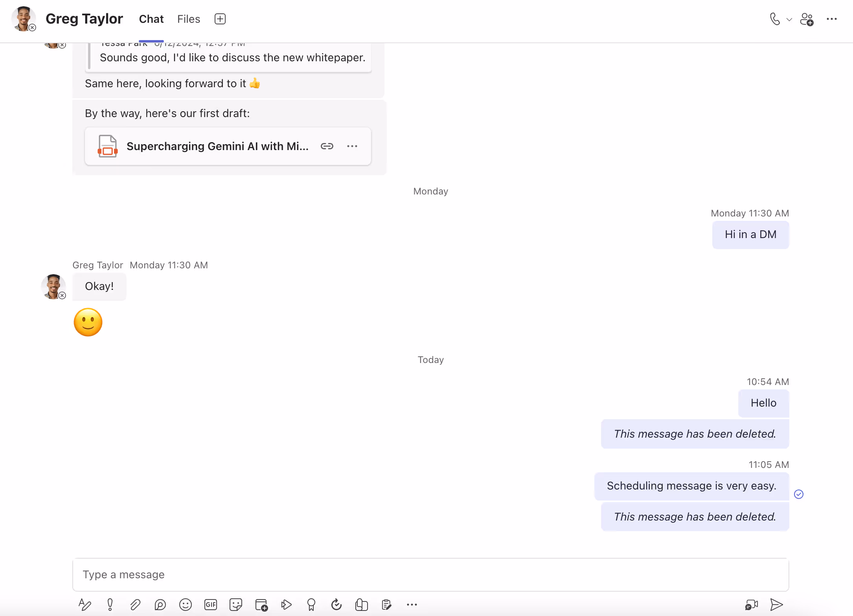853x616 pixels.
Task: Open more chat options in header
Action: click(x=832, y=19)
